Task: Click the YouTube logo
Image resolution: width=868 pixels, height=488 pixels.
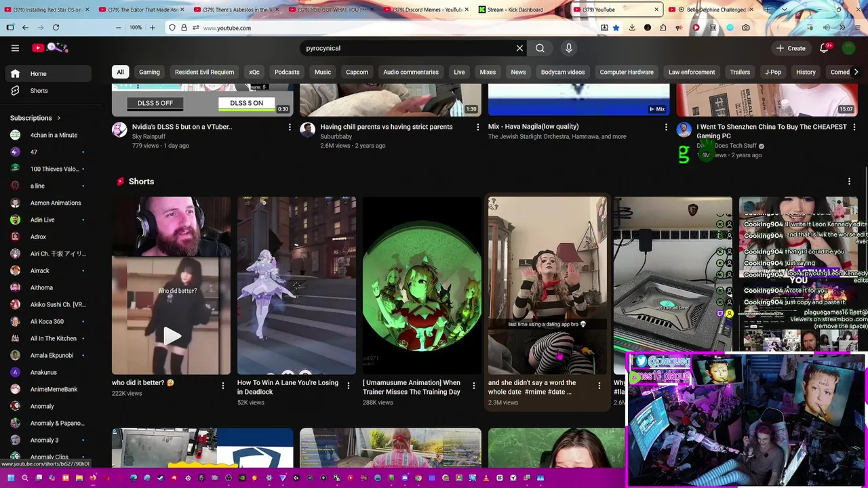Action: coord(50,47)
